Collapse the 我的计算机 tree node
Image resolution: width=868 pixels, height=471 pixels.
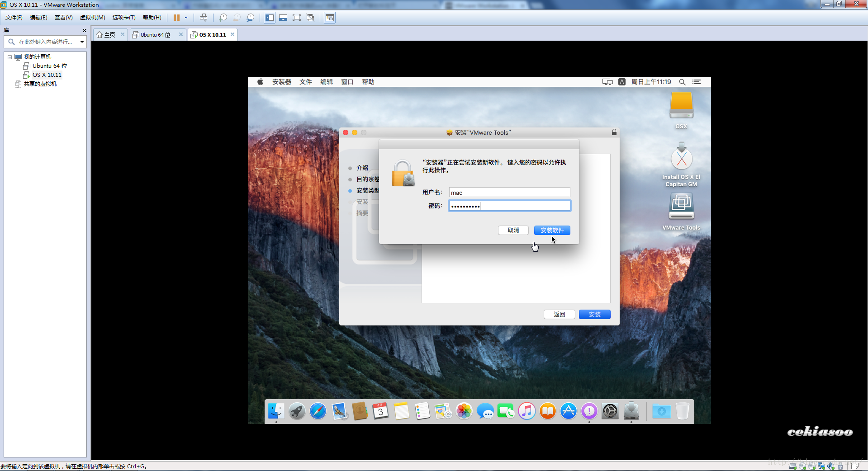[x=9, y=57]
